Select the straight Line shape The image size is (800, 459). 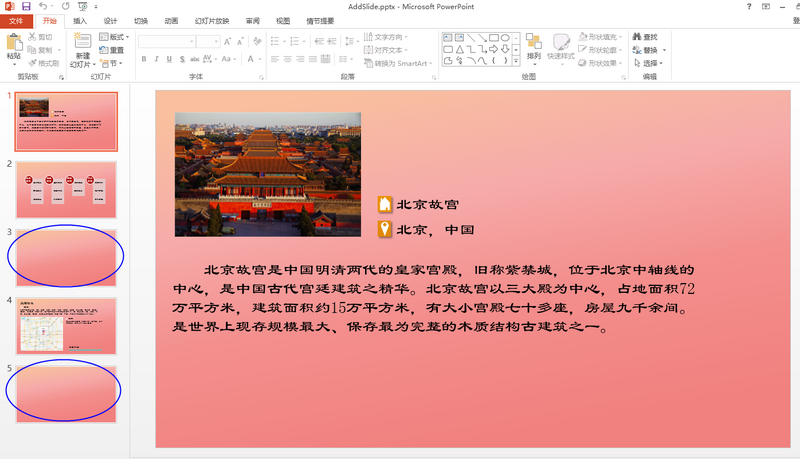471,38
